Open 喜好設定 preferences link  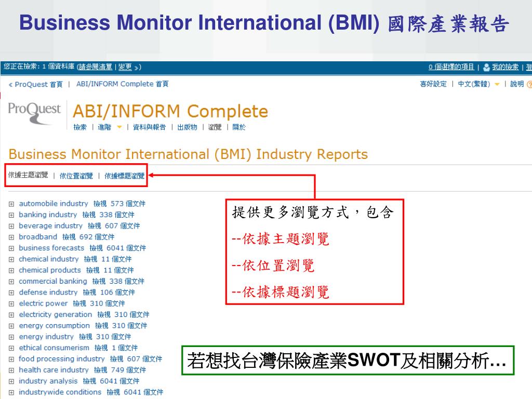click(433, 84)
